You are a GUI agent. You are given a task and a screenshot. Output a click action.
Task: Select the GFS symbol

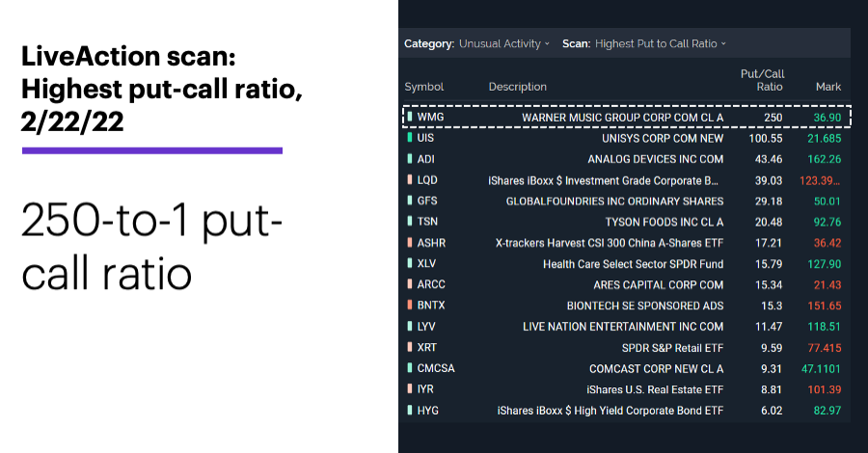(427, 200)
